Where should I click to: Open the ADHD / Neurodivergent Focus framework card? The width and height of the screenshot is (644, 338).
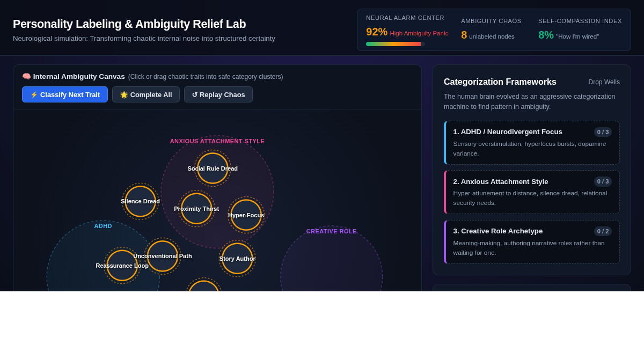532,143
